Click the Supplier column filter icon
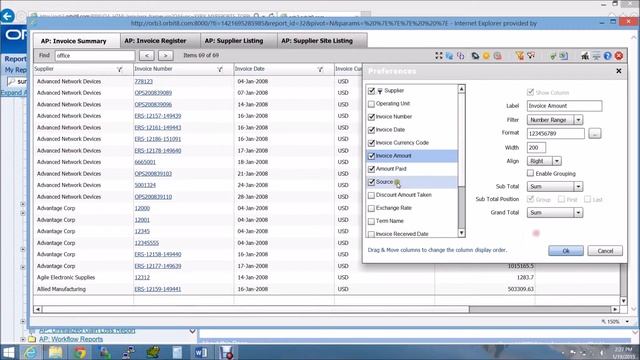640x360 pixels. (x=120, y=69)
